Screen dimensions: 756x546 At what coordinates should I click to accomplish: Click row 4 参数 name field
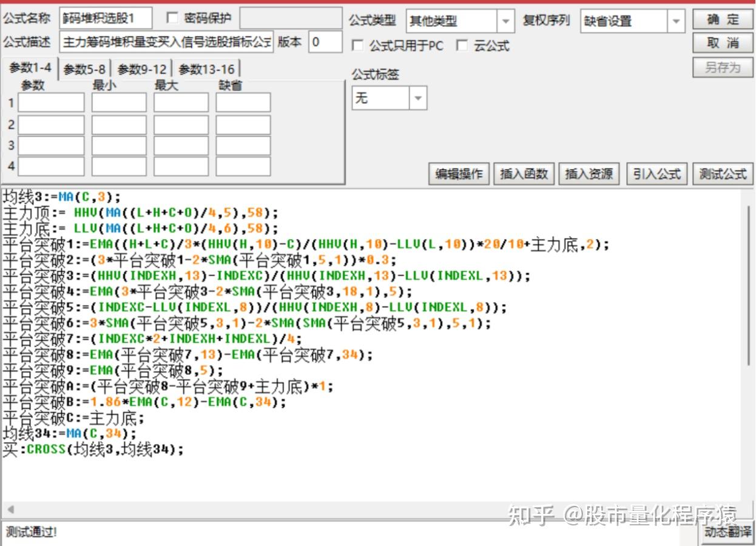pyautogui.click(x=51, y=166)
